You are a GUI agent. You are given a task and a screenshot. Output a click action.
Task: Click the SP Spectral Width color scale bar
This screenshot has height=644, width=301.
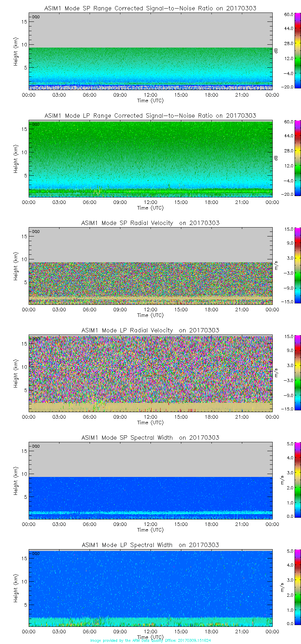coord(287,480)
